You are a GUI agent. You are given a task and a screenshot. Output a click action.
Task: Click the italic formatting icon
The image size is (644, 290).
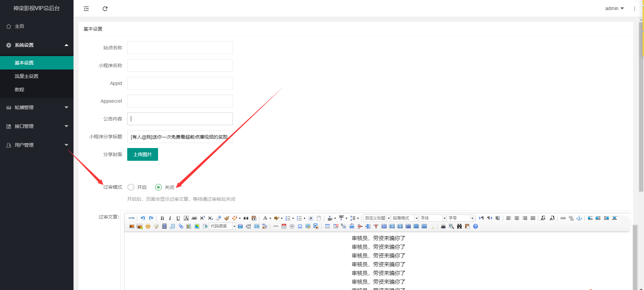170,218
